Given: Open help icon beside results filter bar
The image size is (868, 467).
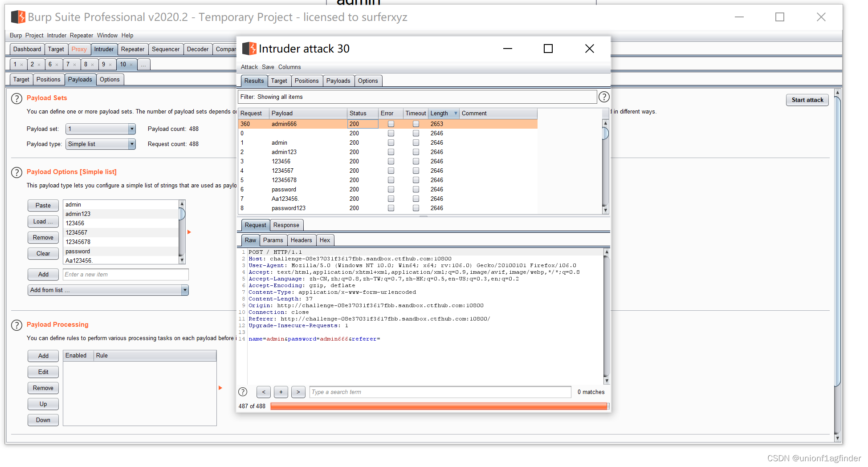Looking at the screenshot, I should pyautogui.click(x=604, y=97).
